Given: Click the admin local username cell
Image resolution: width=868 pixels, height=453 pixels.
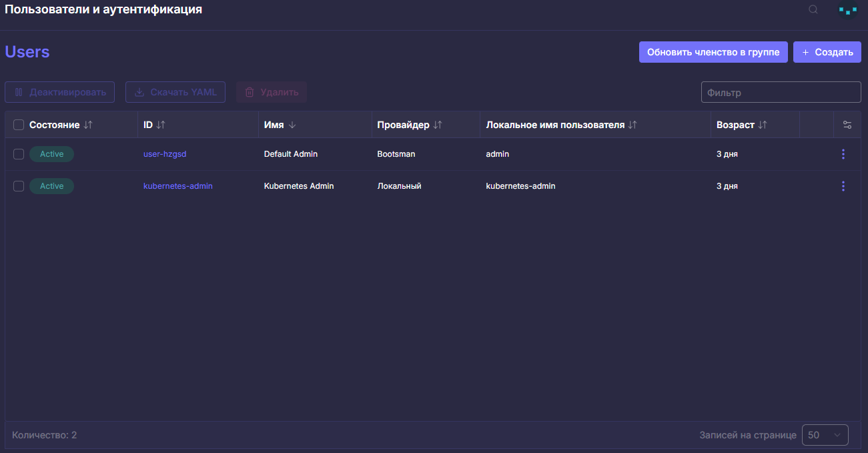Looking at the screenshot, I should pyautogui.click(x=498, y=154).
